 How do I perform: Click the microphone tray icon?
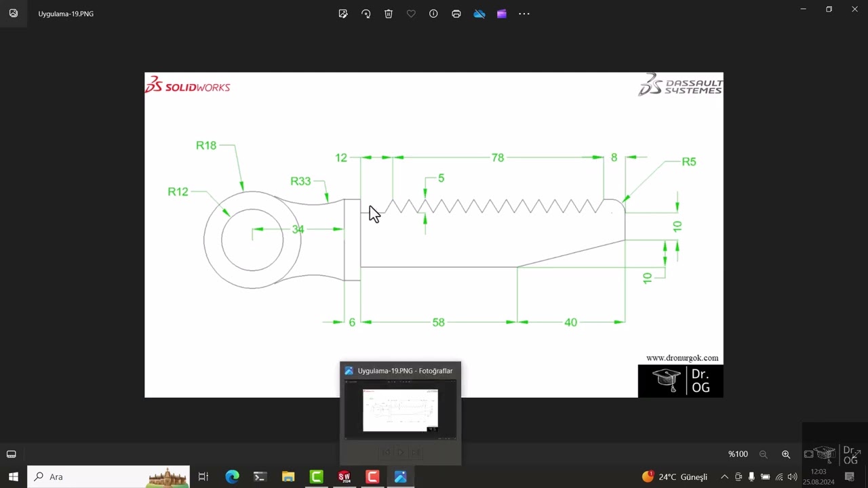[x=751, y=477]
